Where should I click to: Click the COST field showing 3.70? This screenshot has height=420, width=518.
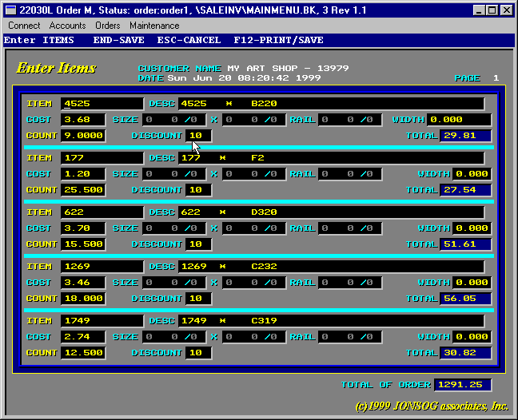click(x=83, y=228)
